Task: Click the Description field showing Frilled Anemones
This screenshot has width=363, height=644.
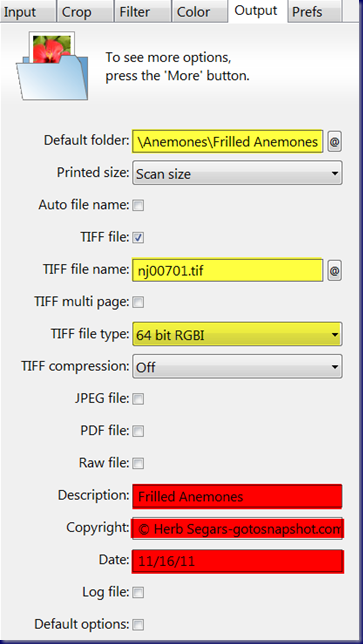Action: pos(237,497)
